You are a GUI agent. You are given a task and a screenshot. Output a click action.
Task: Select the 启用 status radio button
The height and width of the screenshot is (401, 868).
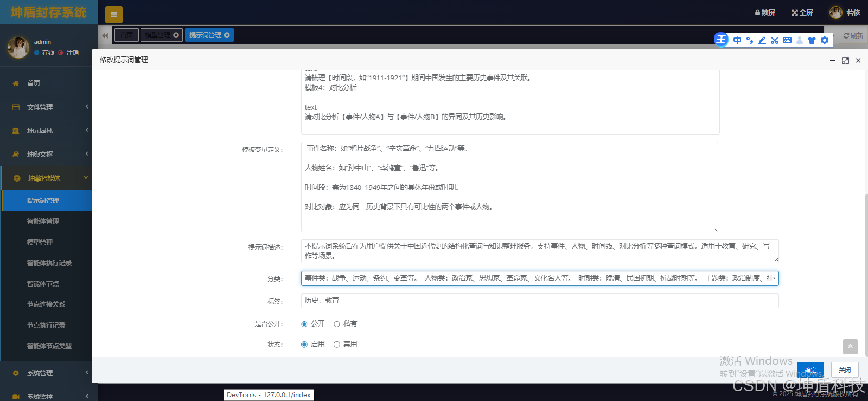click(304, 345)
